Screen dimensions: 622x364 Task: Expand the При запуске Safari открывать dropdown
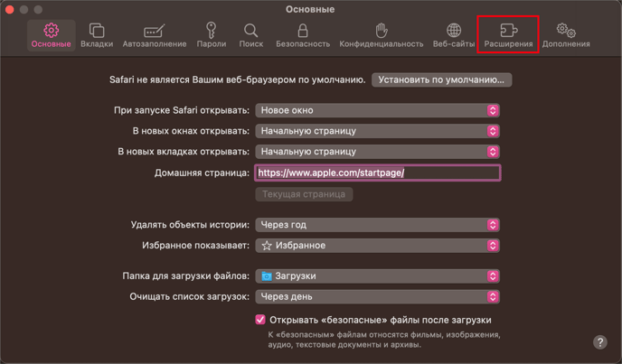(377, 110)
